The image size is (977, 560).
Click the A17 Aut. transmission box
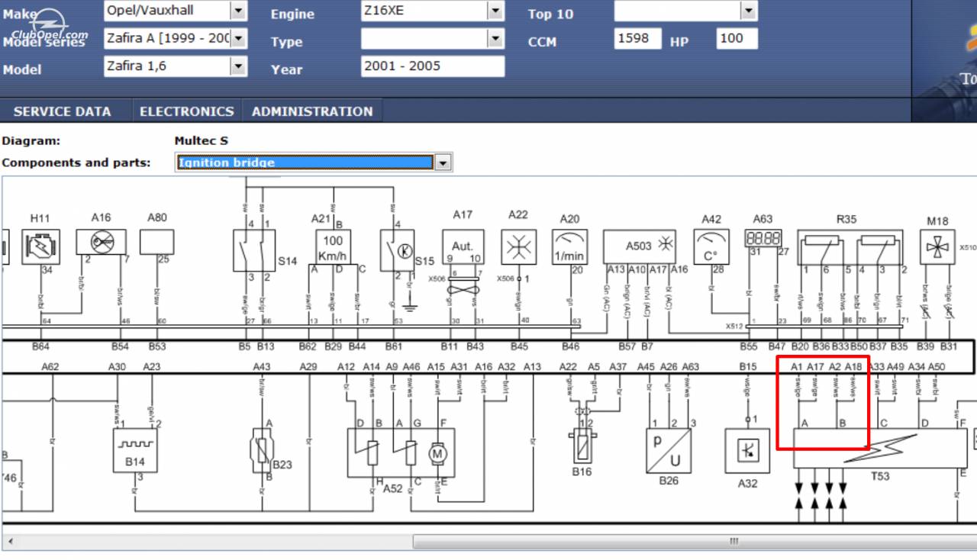(x=463, y=246)
